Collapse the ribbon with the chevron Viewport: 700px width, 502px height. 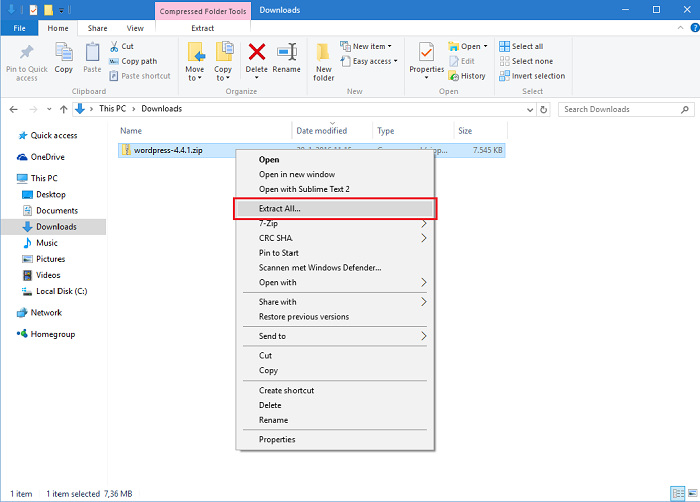[680, 28]
